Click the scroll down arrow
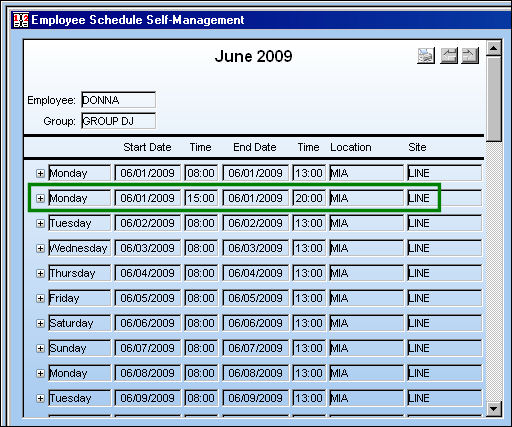 point(494,408)
